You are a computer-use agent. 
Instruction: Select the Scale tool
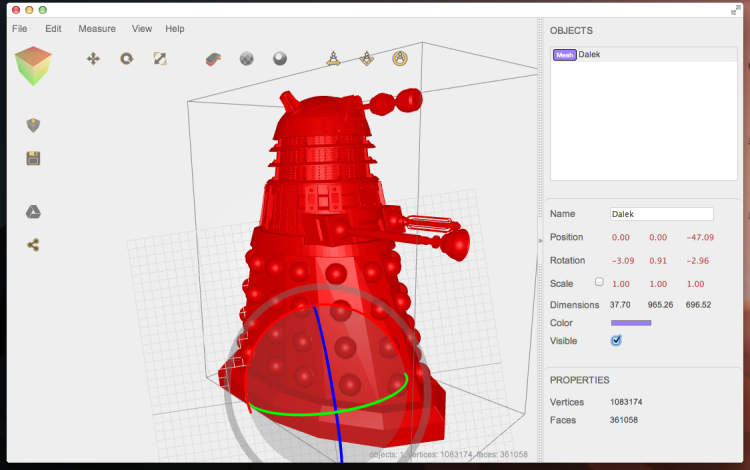[160, 59]
